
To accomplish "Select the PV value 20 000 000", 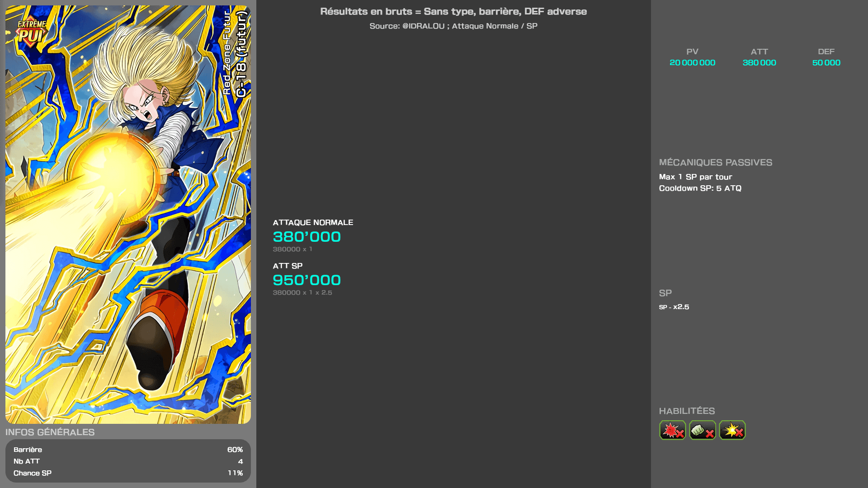I will click(692, 63).
